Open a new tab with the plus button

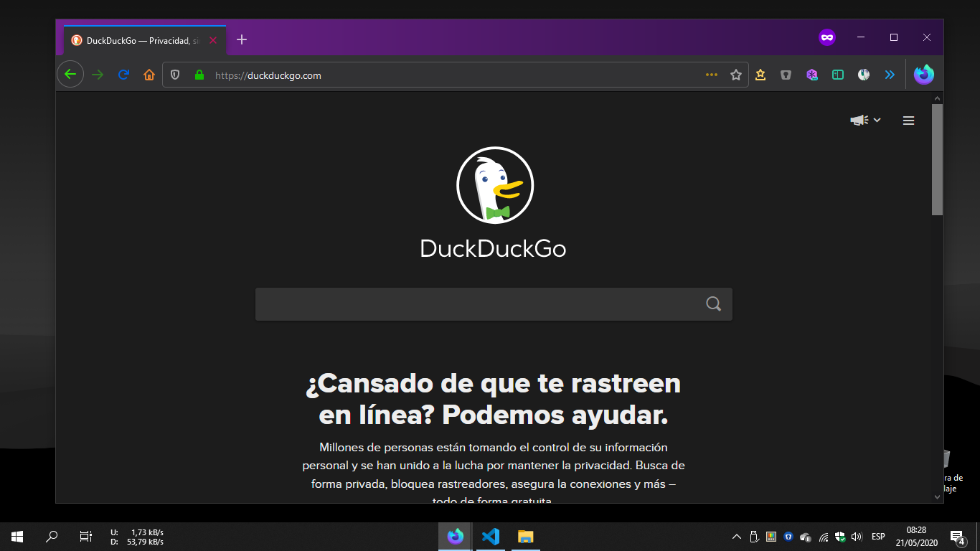click(242, 39)
